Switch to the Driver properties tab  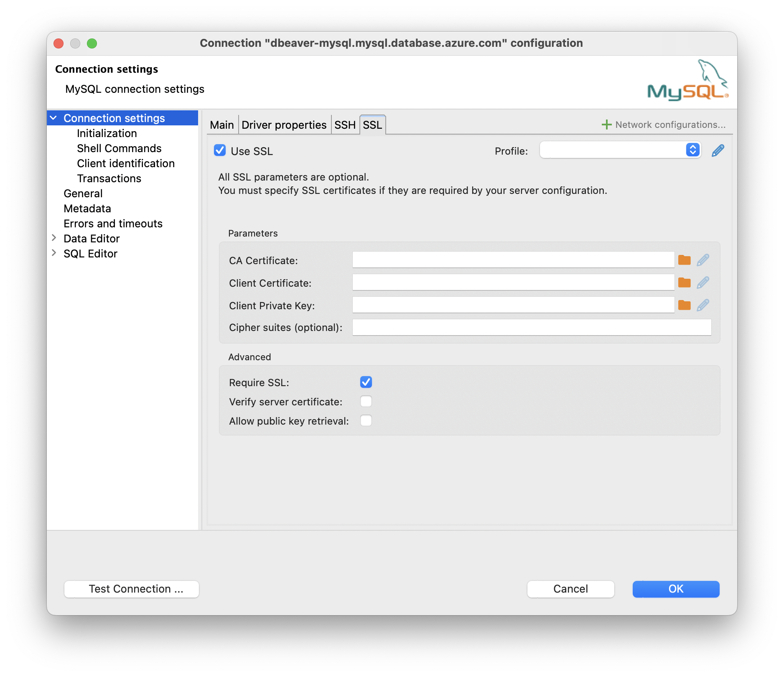pos(284,124)
